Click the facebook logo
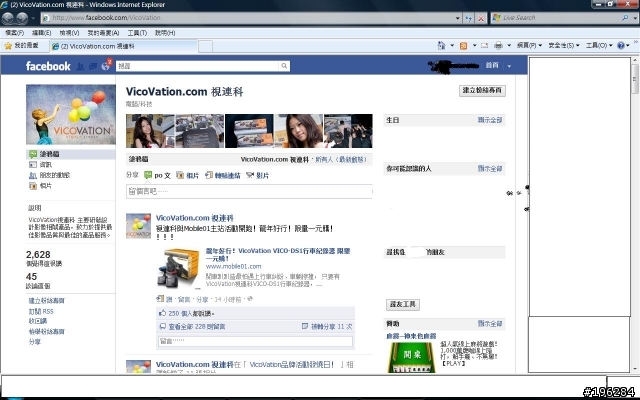This screenshot has width=640, height=400. pos(48,66)
